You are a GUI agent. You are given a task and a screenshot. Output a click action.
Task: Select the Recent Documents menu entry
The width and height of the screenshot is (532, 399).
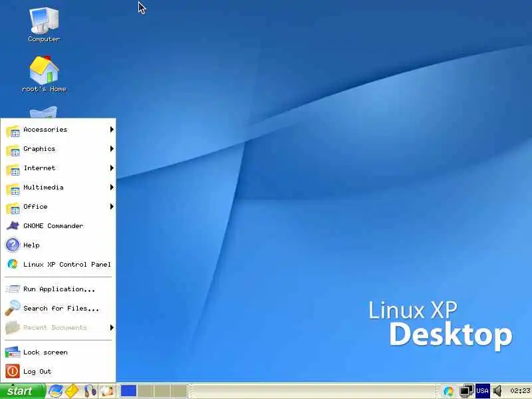pos(59,328)
